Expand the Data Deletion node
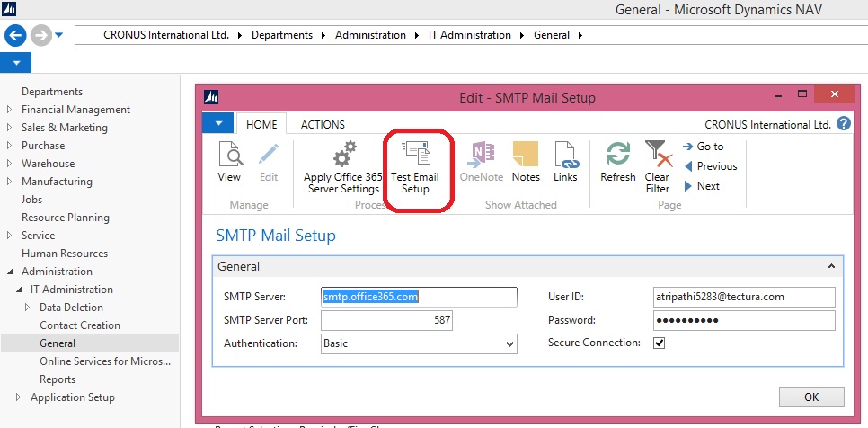Image resolution: width=868 pixels, height=428 pixels. 28,308
